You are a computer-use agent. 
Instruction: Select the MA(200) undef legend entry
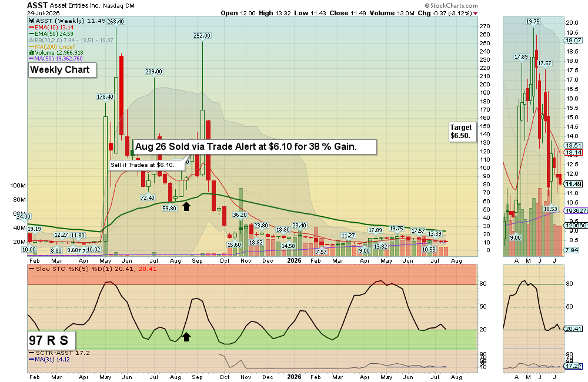(x=52, y=46)
